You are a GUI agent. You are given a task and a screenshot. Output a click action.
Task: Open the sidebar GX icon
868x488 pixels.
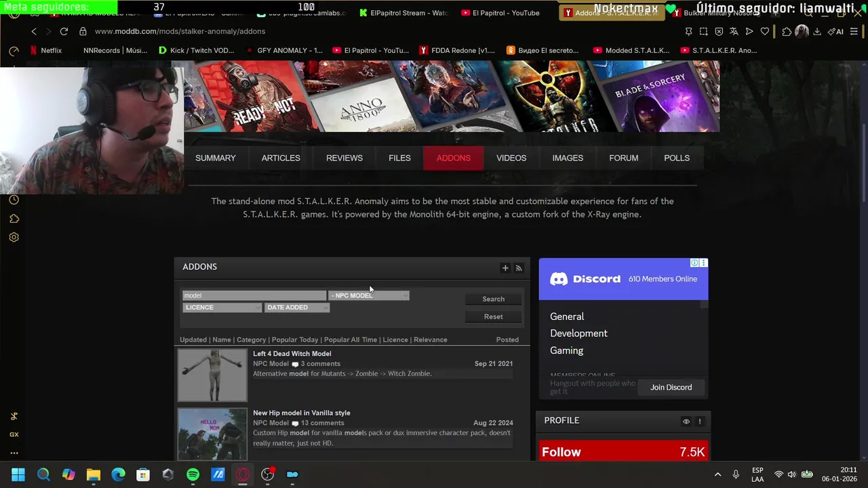[x=14, y=434]
